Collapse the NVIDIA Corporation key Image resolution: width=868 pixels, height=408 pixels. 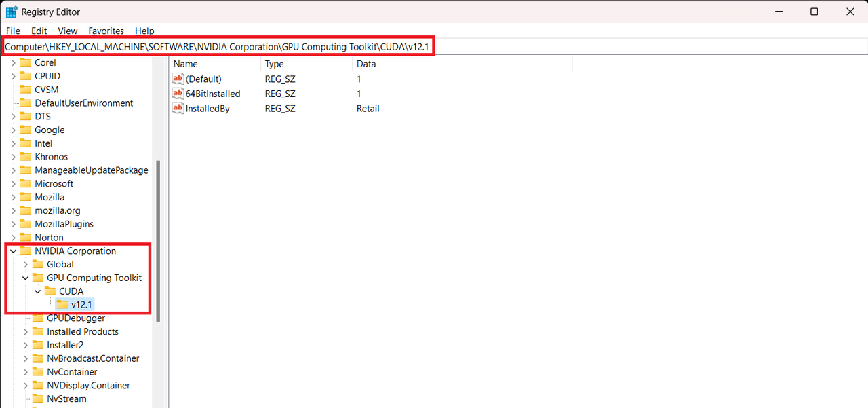pos(14,251)
